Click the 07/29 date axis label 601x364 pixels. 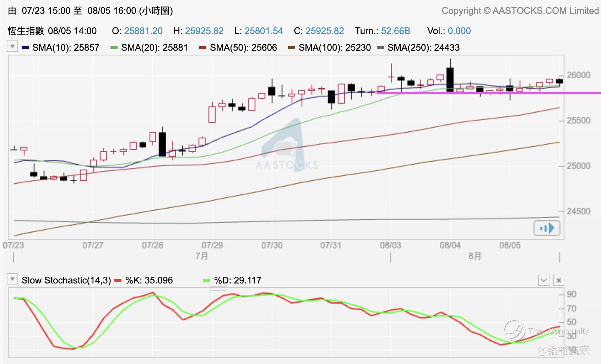coord(212,245)
